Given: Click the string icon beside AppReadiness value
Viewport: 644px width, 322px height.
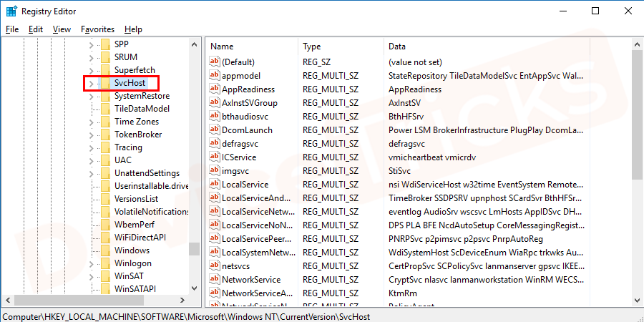Looking at the screenshot, I should coord(215,89).
